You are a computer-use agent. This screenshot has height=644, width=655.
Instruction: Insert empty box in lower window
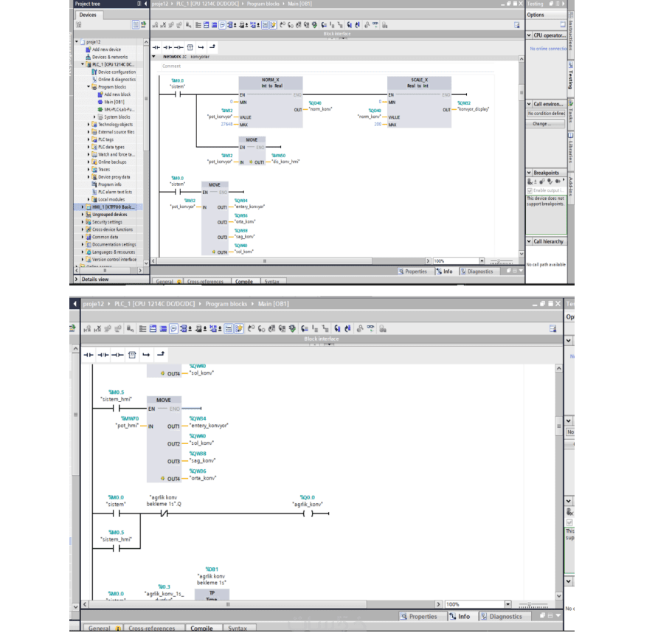[x=132, y=355]
